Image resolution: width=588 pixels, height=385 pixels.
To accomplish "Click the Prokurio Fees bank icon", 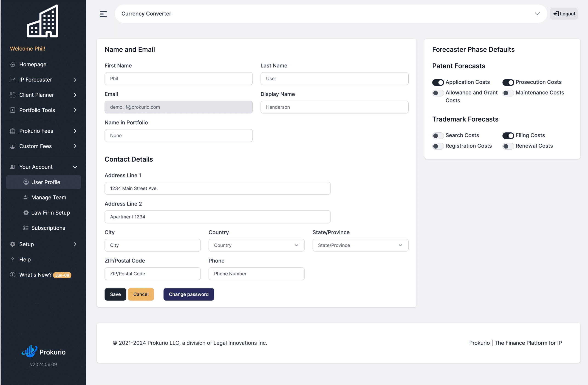I will pos(13,131).
